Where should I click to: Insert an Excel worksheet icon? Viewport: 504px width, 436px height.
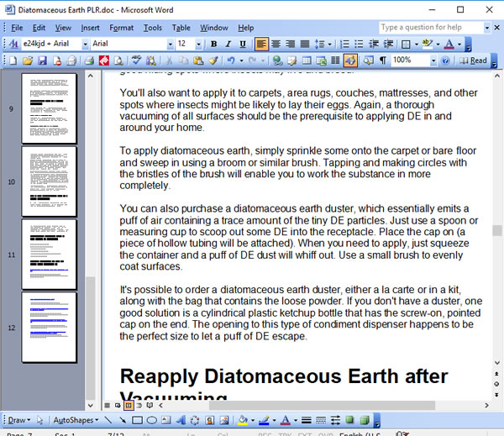[321, 60]
